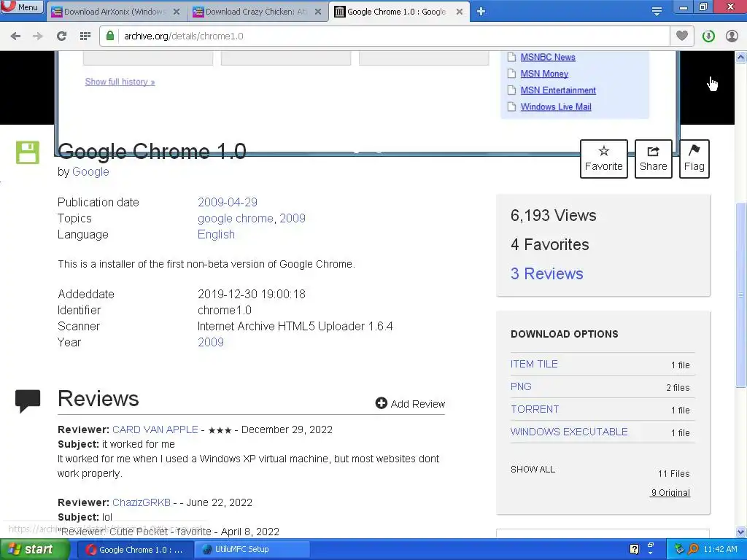This screenshot has width=747, height=560.
Task: Switch to Download Crazy Chicken tab
Action: click(256, 12)
